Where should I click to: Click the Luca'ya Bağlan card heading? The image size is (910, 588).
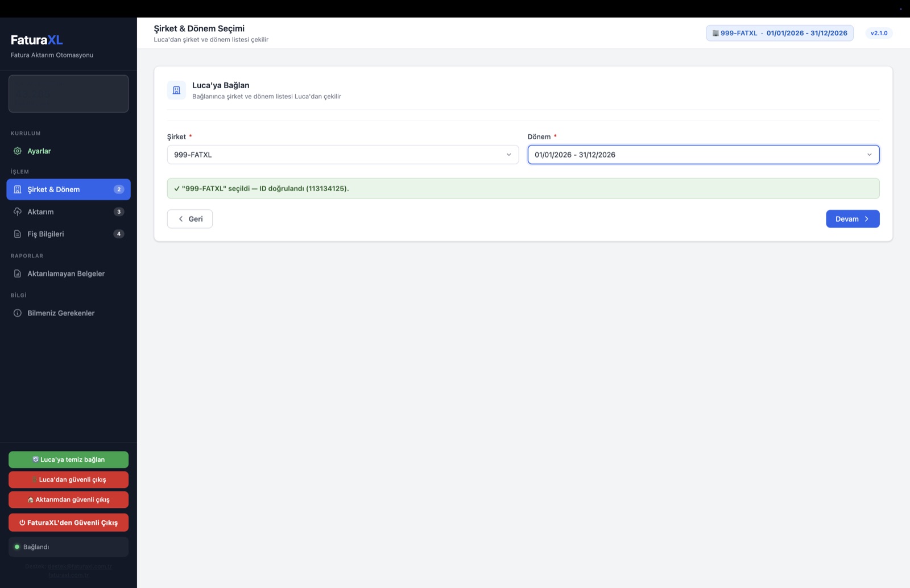(x=221, y=85)
